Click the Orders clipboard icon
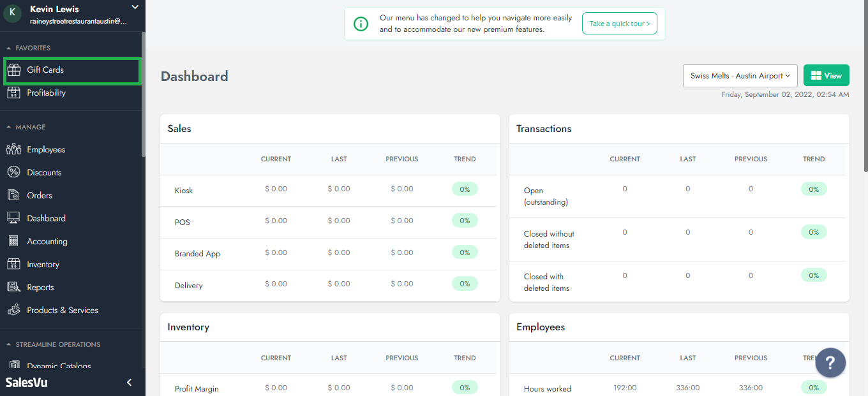The image size is (868, 396). (14, 196)
